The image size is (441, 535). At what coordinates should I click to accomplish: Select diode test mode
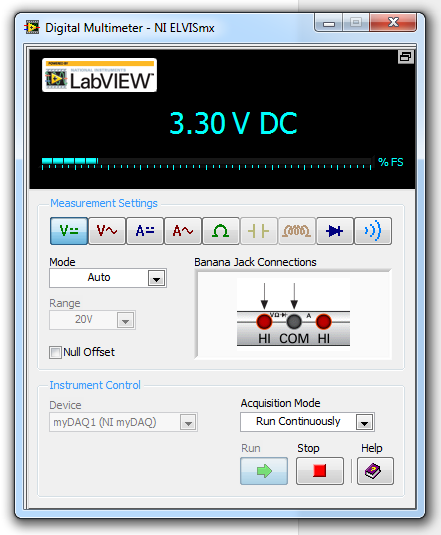[335, 231]
